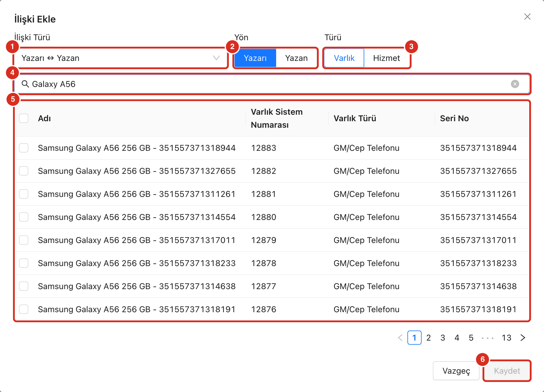
Task: Open page 4 of the results
Action: [x=457, y=338]
